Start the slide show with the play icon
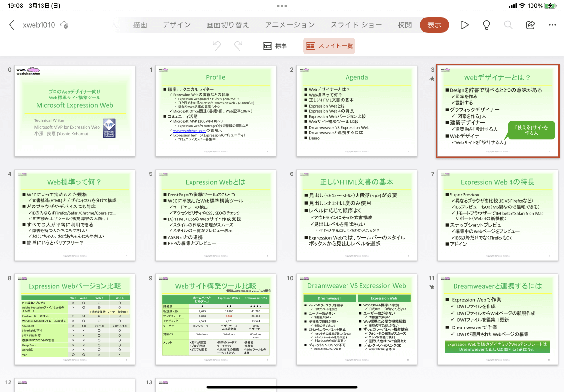The width and height of the screenshot is (564, 392). point(464,24)
